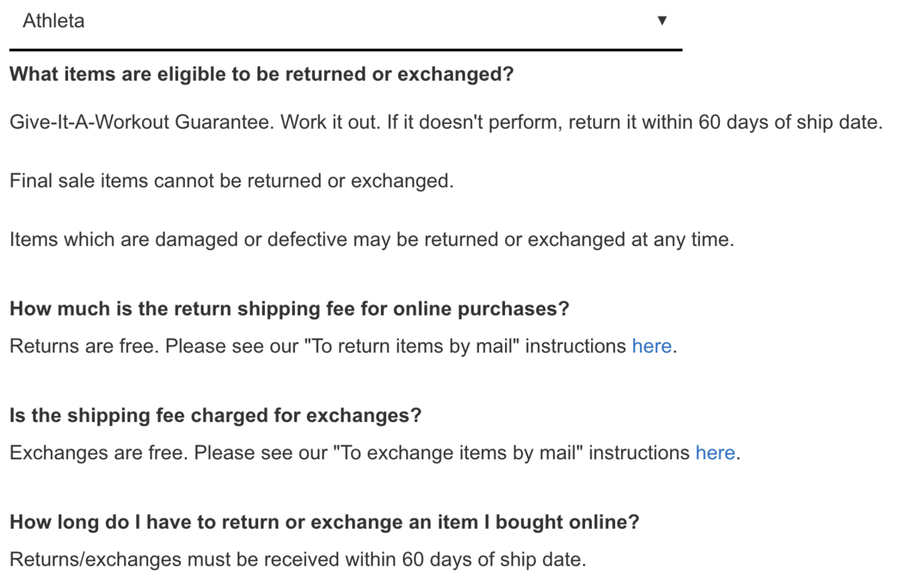Click the black divider line under Athleta
The width and height of the screenshot is (898, 588).
pos(346,50)
